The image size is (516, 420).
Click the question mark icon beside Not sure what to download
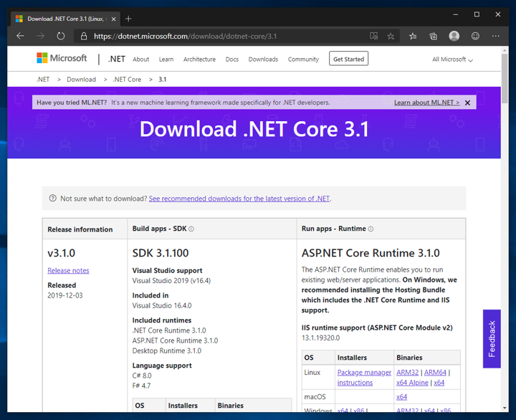click(x=52, y=198)
